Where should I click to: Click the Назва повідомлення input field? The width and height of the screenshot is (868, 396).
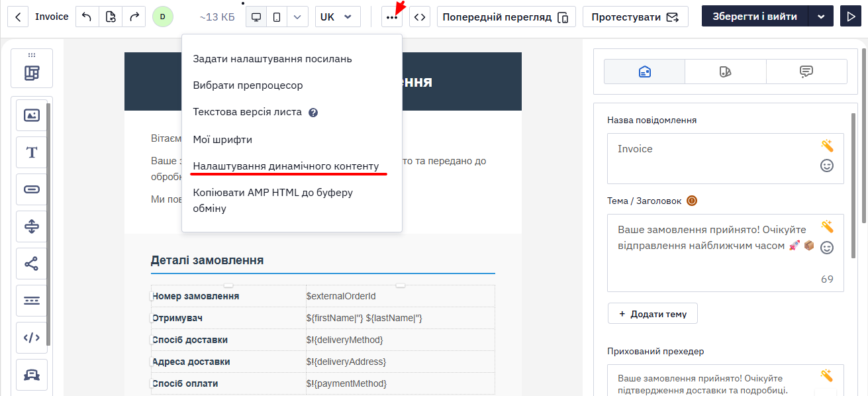pyautogui.click(x=726, y=158)
